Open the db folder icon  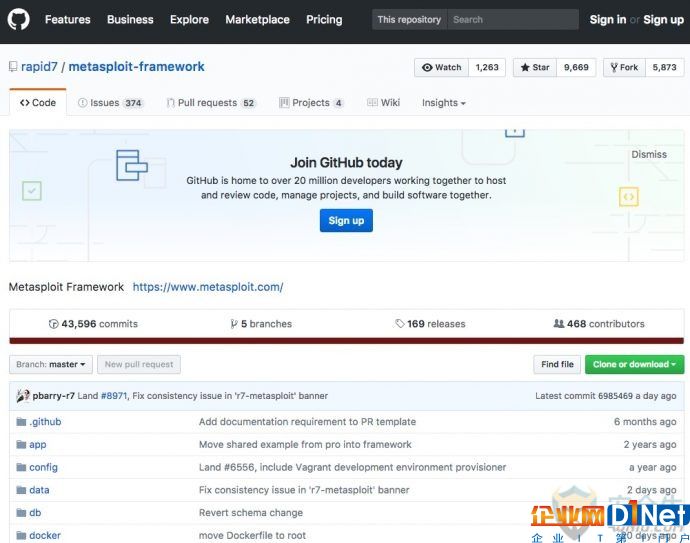tap(21, 513)
